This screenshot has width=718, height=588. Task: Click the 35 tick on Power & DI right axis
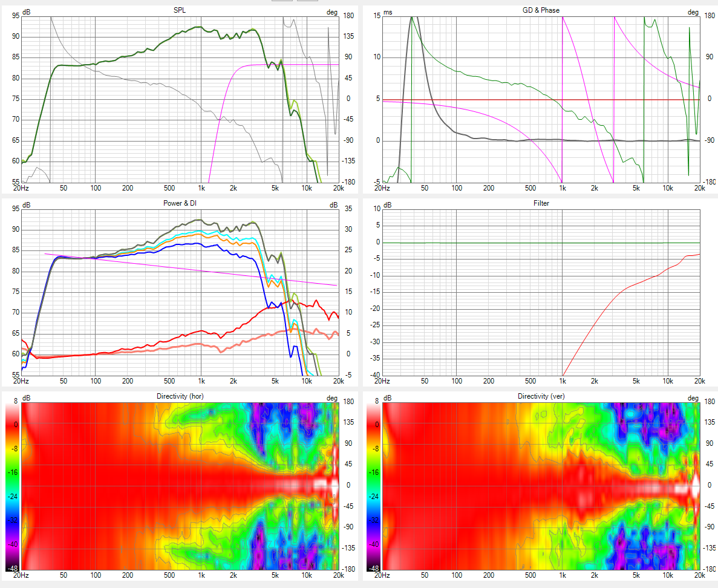[348, 208]
